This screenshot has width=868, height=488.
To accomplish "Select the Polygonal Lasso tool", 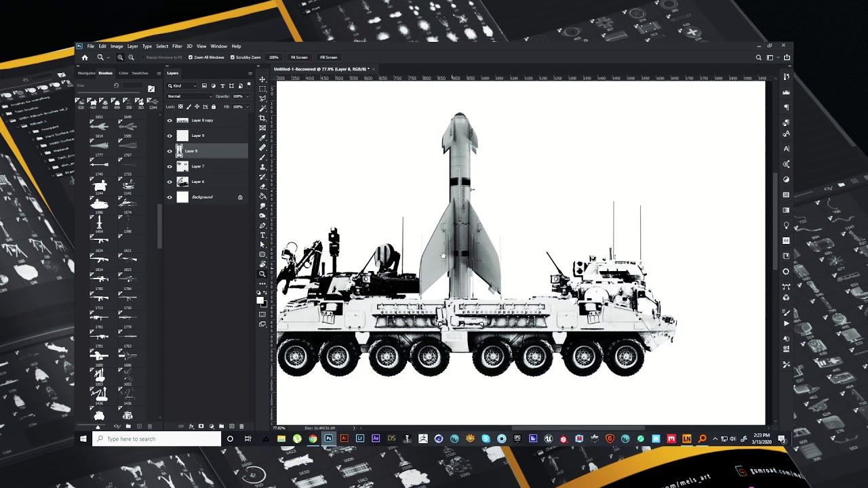I will pyautogui.click(x=262, y=98).
